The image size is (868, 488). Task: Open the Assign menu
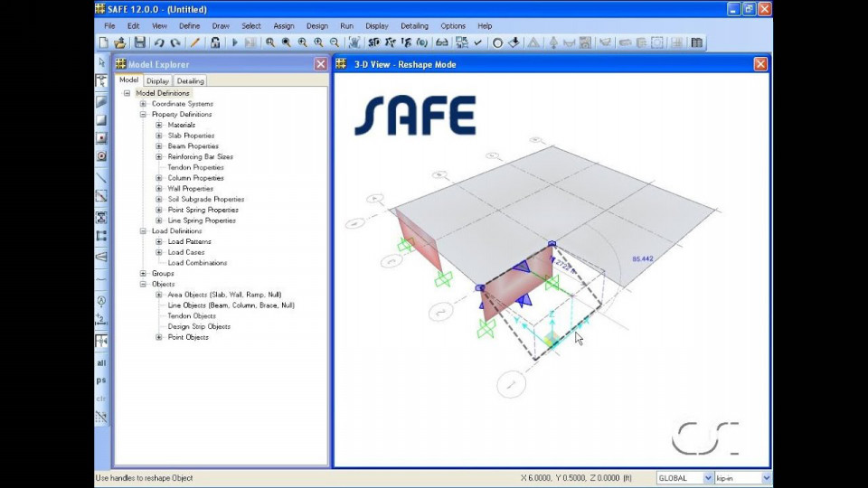(x=284, y=26)
